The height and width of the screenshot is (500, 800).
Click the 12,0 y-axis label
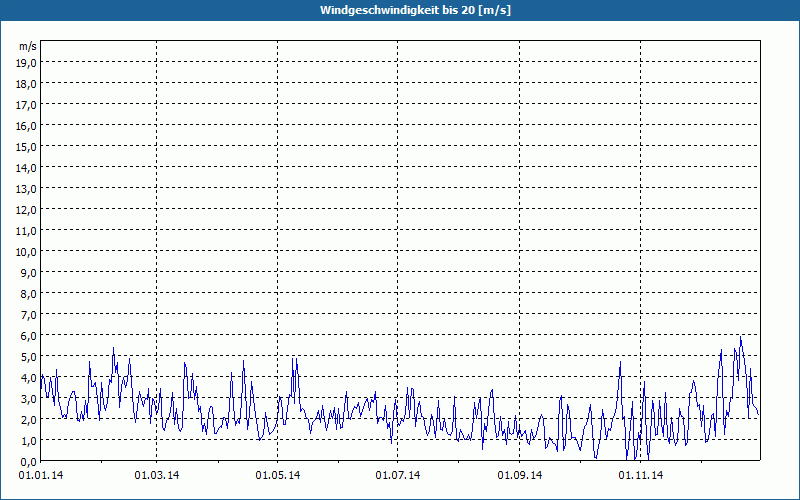pyautogui.click(x=27, y=210)
